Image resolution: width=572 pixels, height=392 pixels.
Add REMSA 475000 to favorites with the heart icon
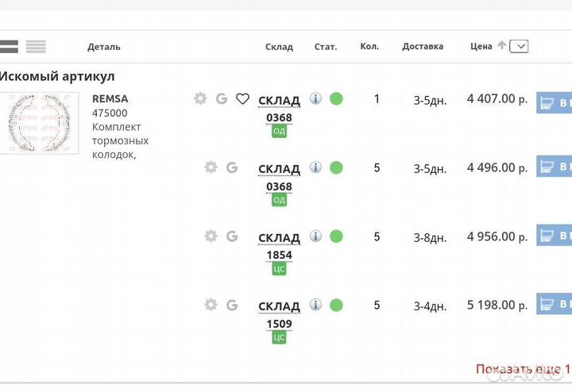[242, 98]
